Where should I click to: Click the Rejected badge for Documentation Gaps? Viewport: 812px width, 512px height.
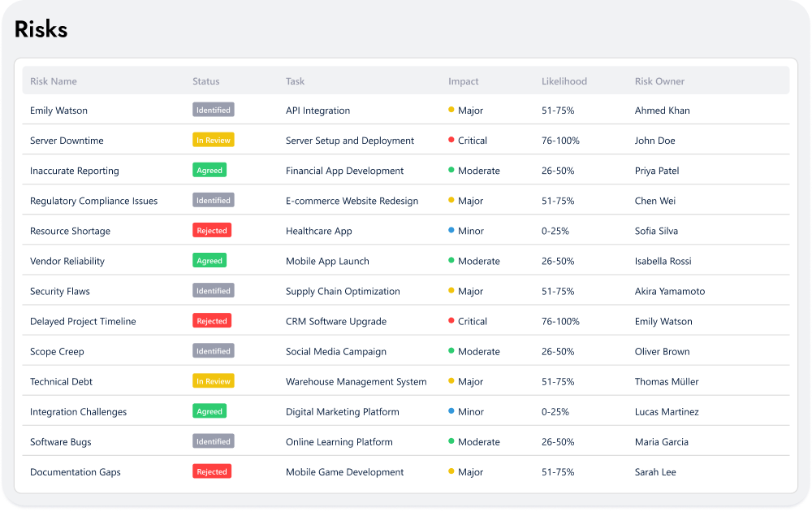tap(212, 471)
